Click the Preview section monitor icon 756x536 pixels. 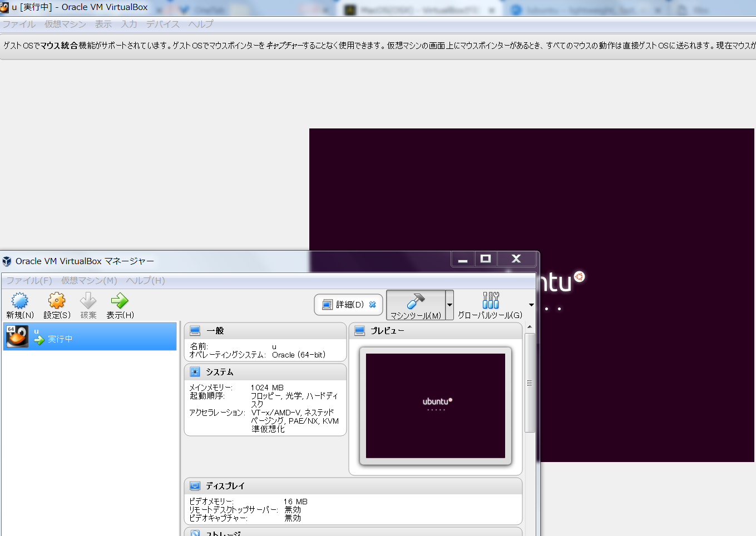[360, 331]
